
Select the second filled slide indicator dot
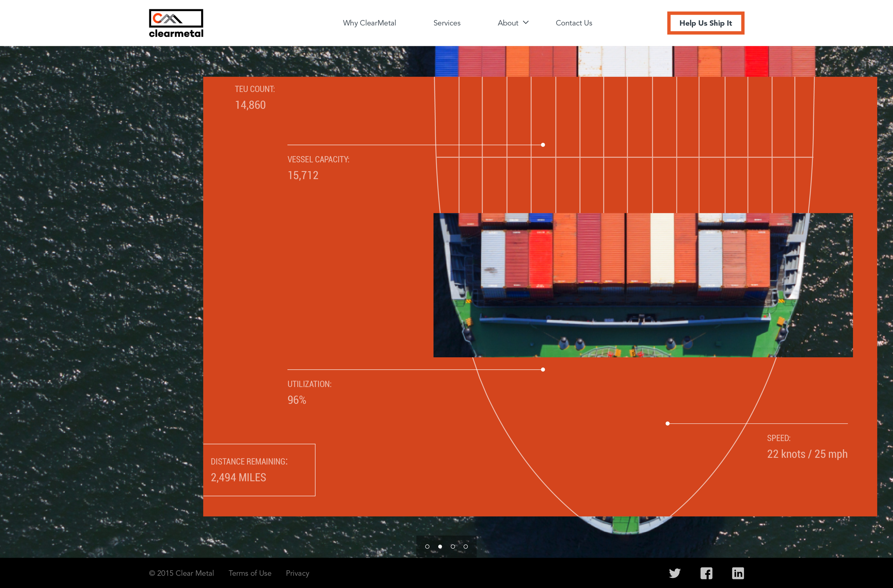click(x=440, y=546)
